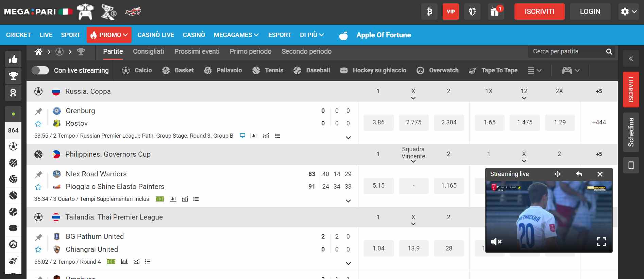Open the PROMO dropdown menu
Image resolution: width=644 pixels, height=279 pixels.
click(109, 35)
